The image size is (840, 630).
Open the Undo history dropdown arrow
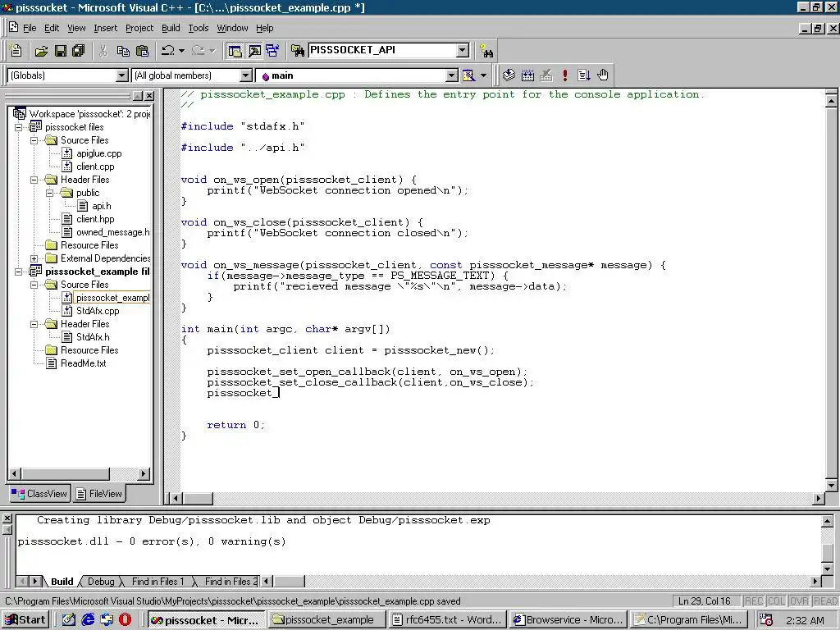click(x=181, y=50)
